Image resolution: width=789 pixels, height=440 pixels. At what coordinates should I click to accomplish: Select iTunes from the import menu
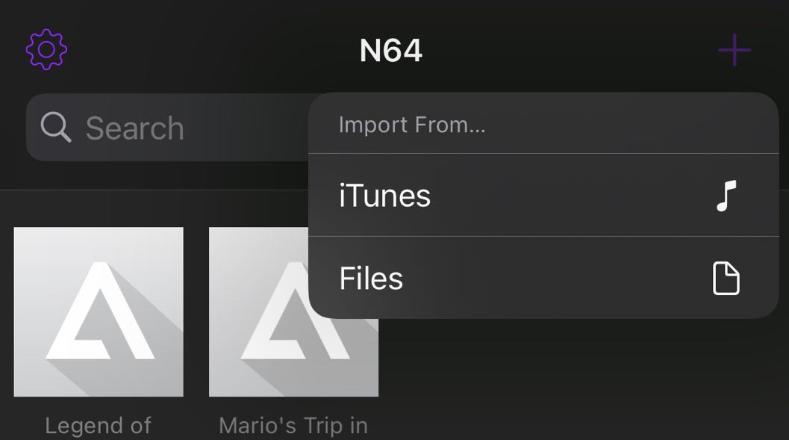click(385, 195)
